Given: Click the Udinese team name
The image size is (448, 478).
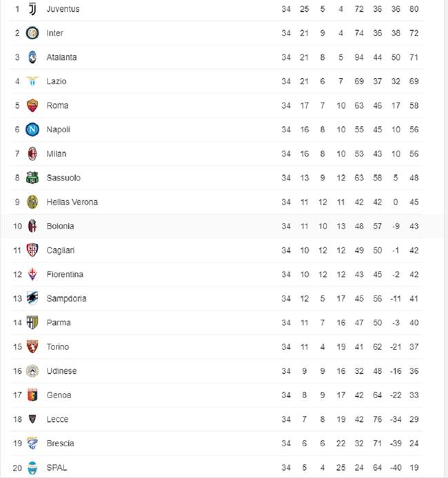Looking at the screenshot, I should [x=61, y=371].
